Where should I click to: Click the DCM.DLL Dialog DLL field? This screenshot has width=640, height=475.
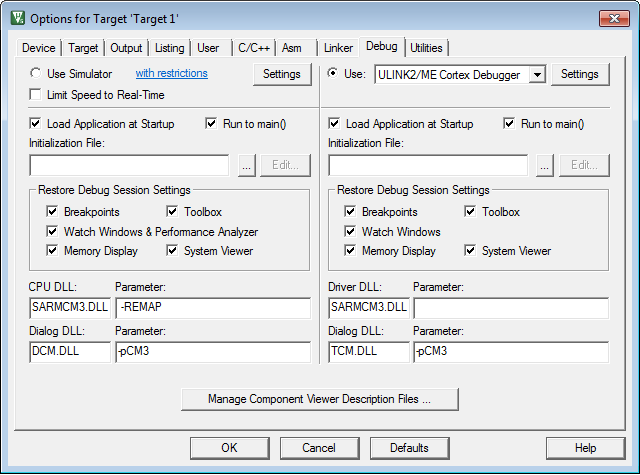click(x=70, y=352)
